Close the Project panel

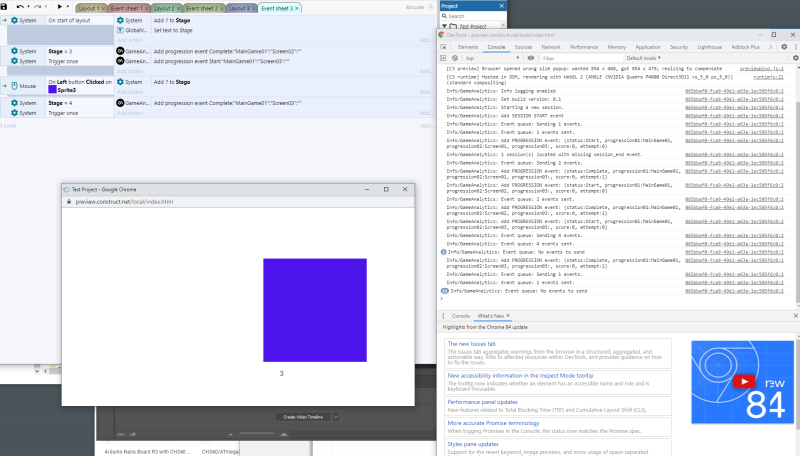pos(501,6)
